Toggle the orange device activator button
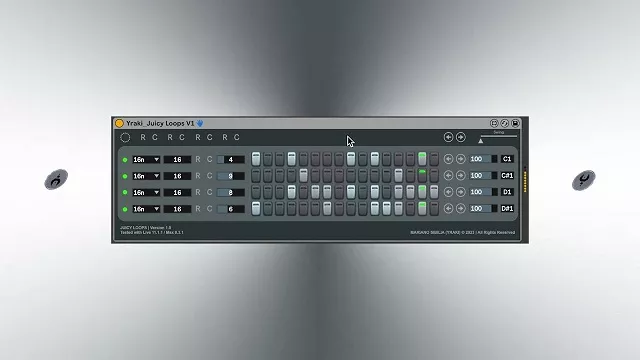The height and width of the screenshot is (360, 640). pyautogui.click(x=119, y=123)
